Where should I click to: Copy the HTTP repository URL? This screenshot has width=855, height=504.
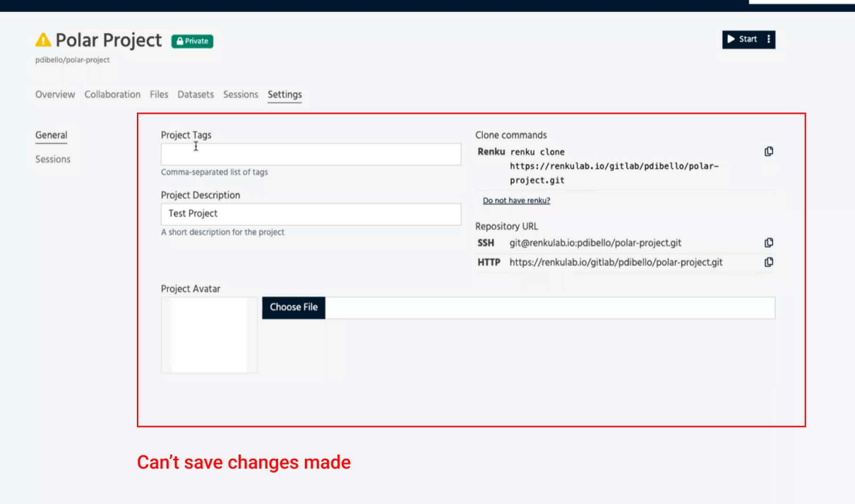point(769,262)
